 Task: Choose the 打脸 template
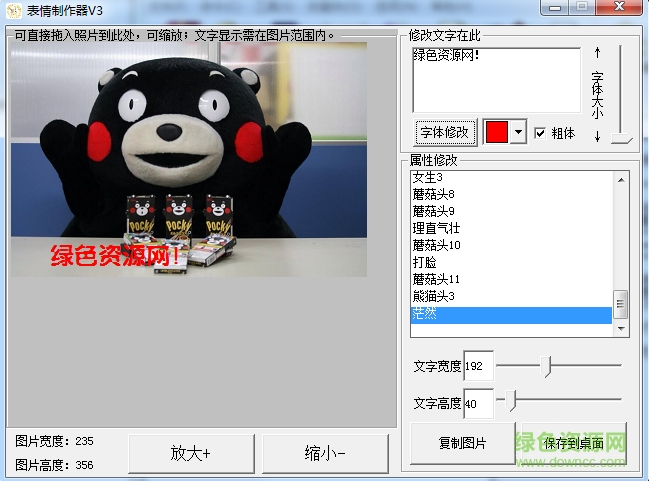point(511,262)
